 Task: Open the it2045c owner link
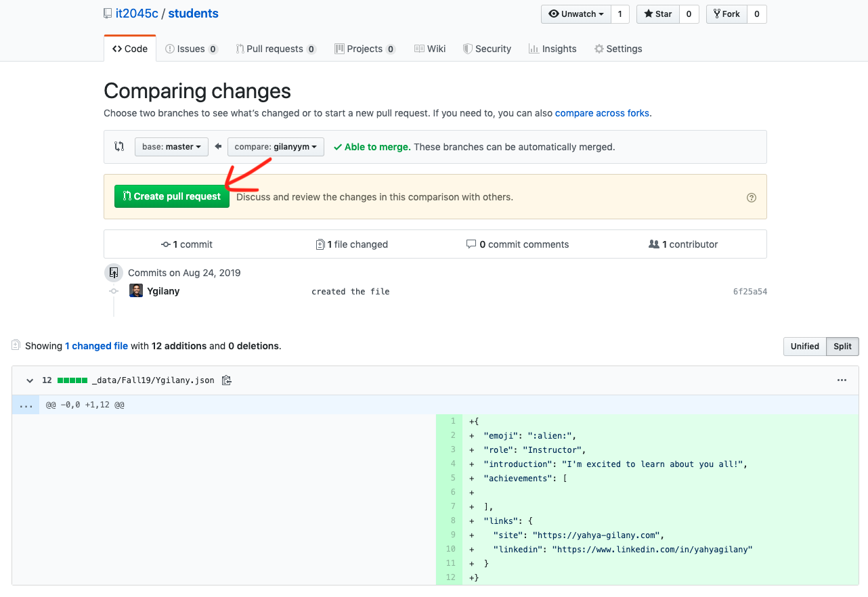[136, 14]
